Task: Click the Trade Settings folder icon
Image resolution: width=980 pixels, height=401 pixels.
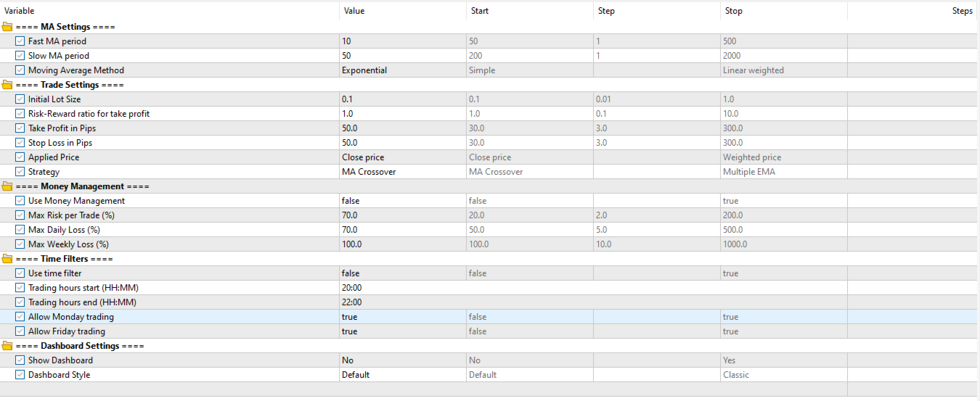Action: tap(7, 85)
